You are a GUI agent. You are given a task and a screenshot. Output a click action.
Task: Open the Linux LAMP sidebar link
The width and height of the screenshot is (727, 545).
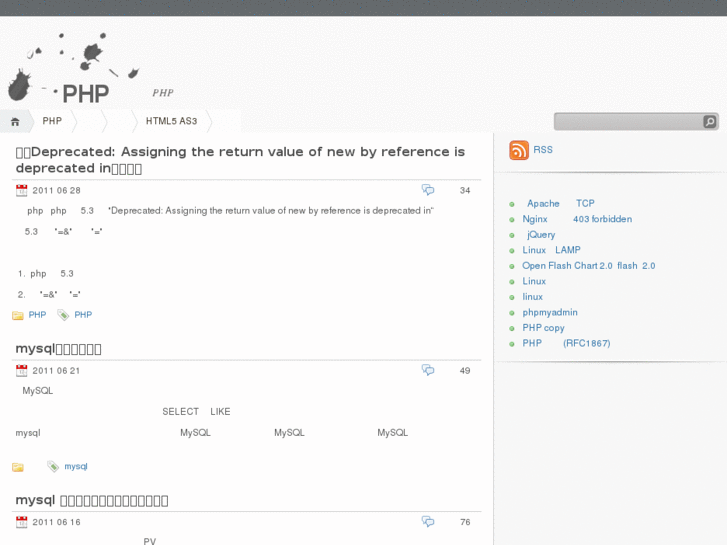tap(551, 250)
